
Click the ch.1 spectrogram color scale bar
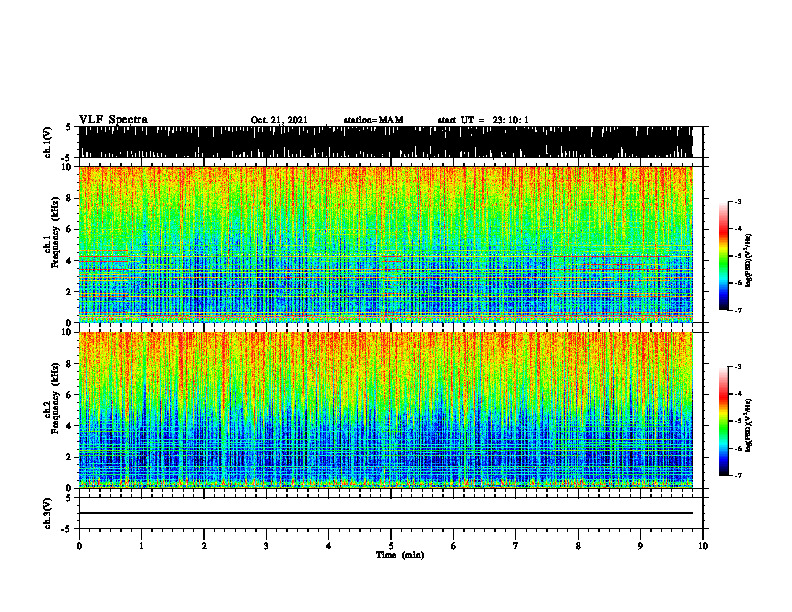723,256
